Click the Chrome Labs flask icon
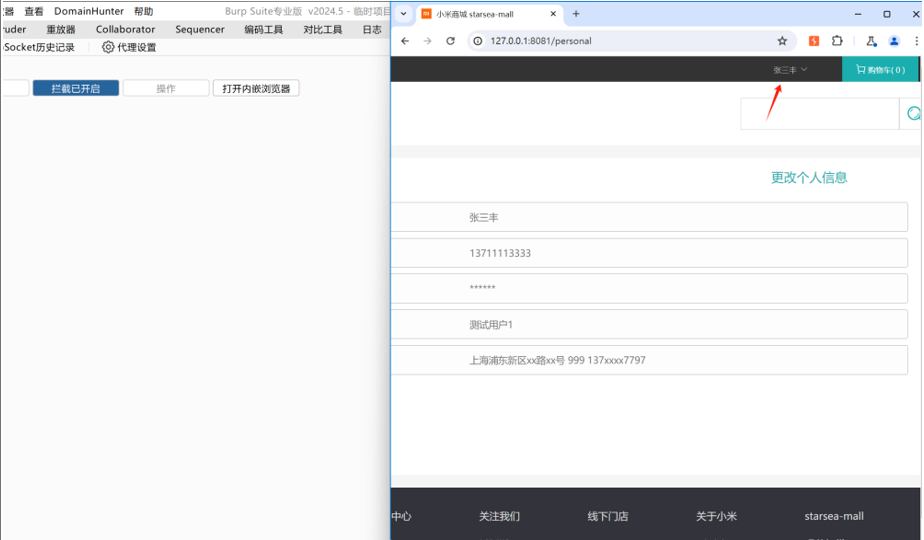The width and height of the screenshot is (924, 540). tap(871, 41)
